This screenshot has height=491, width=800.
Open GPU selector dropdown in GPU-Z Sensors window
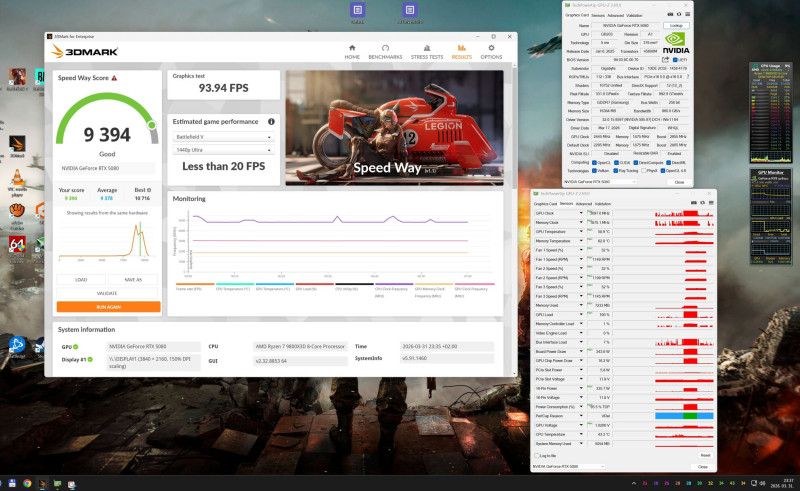pyautogui.click(x=568, y=467)
